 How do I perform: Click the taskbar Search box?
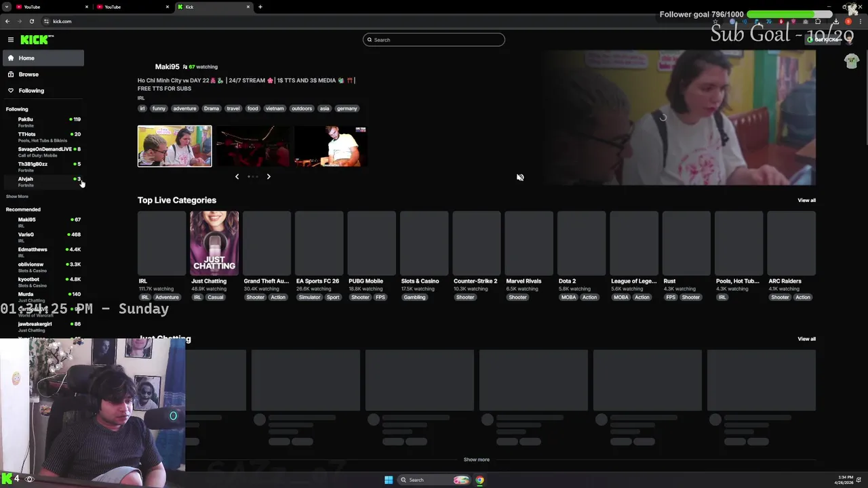click(x=434, y=480)
